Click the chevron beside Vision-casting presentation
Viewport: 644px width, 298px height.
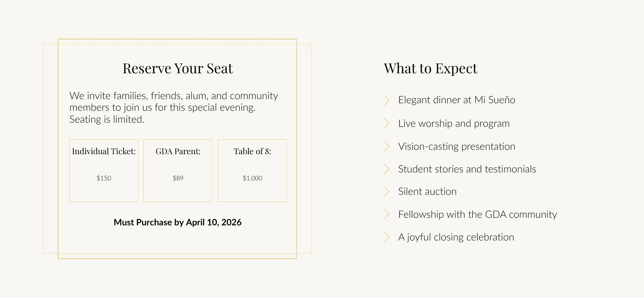click(386, 146)
